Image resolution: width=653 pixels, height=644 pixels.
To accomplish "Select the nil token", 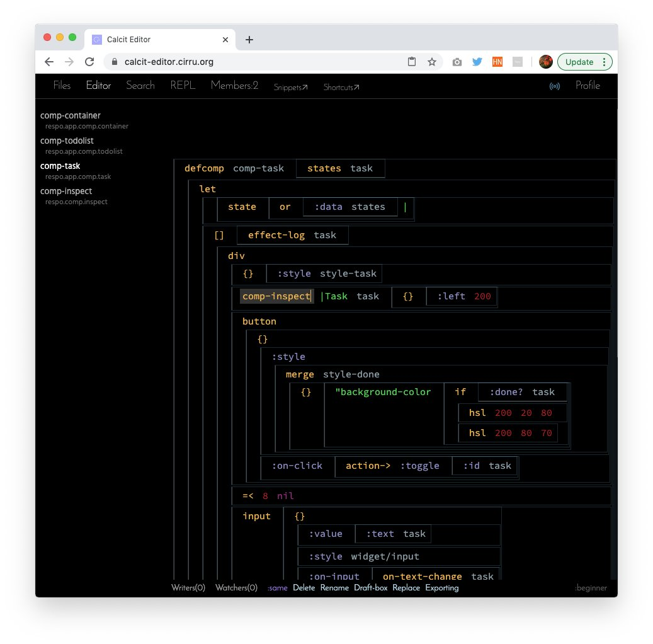I will click(x=285, y=496).
